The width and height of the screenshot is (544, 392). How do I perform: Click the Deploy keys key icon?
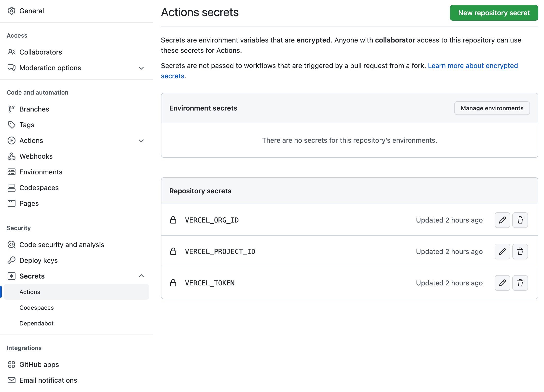coord(12,260)
